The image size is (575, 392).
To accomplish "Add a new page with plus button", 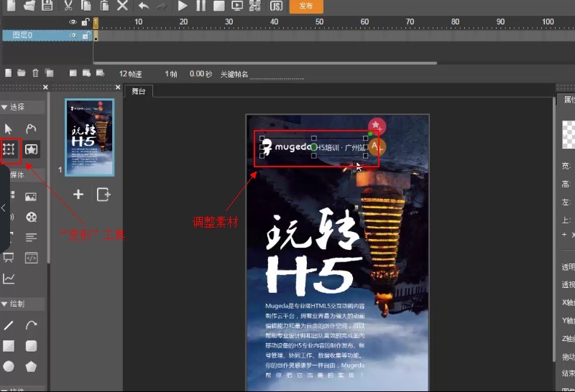I will (78, 195).
